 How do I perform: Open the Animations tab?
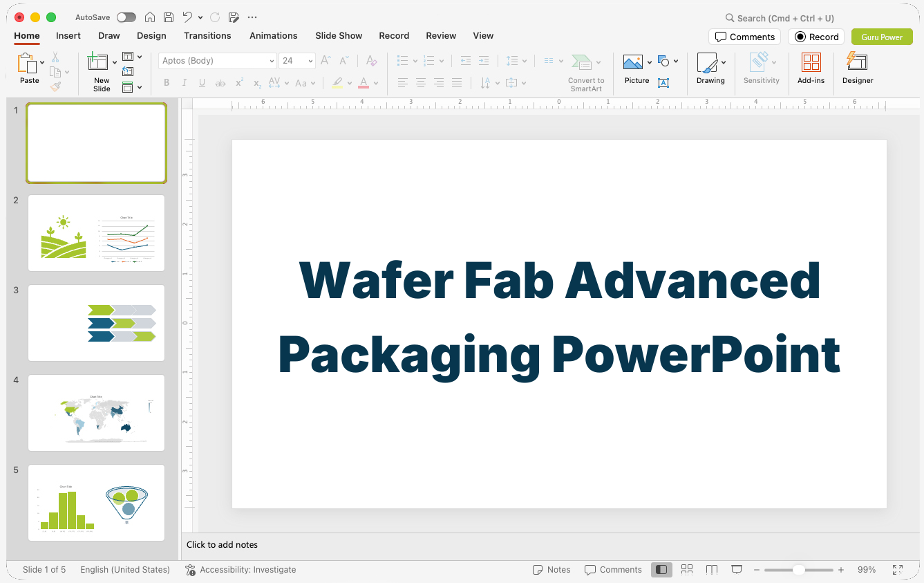click(x=274, y=35)
